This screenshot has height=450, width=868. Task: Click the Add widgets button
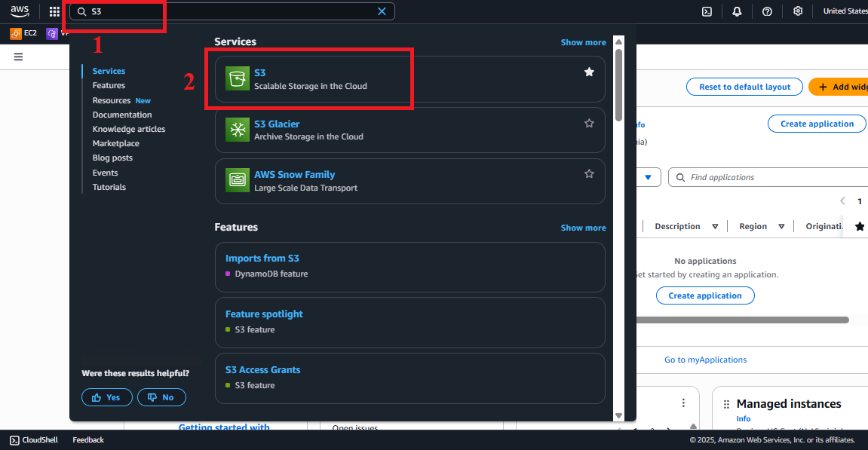[838, 87]
